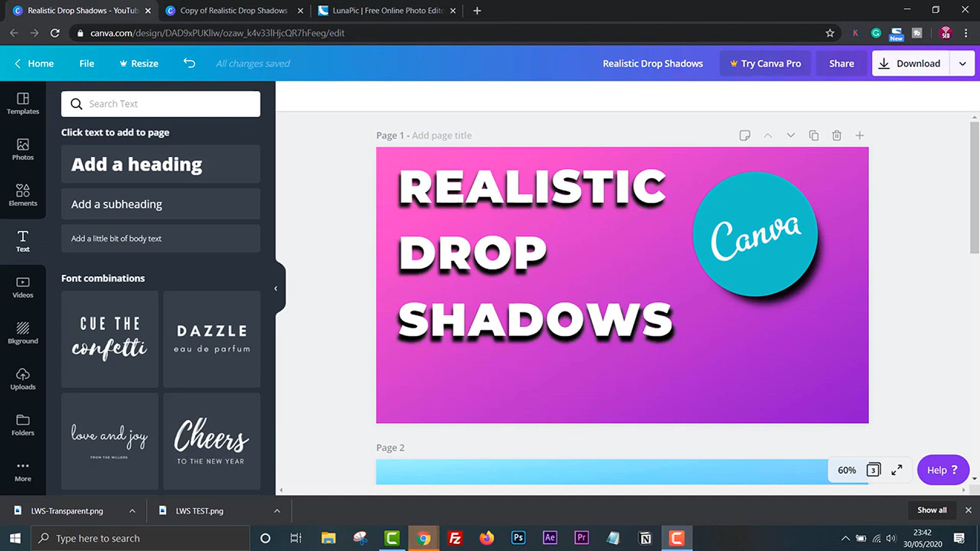Click the Windows taskbar search box
The image size is (980, 551).
coord(141,538)
